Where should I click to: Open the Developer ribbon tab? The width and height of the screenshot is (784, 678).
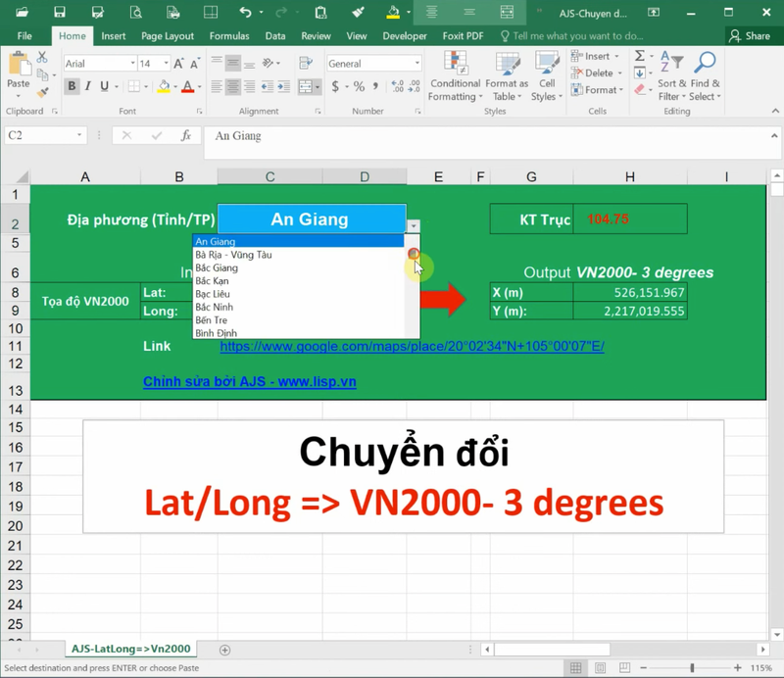(405, 36)
